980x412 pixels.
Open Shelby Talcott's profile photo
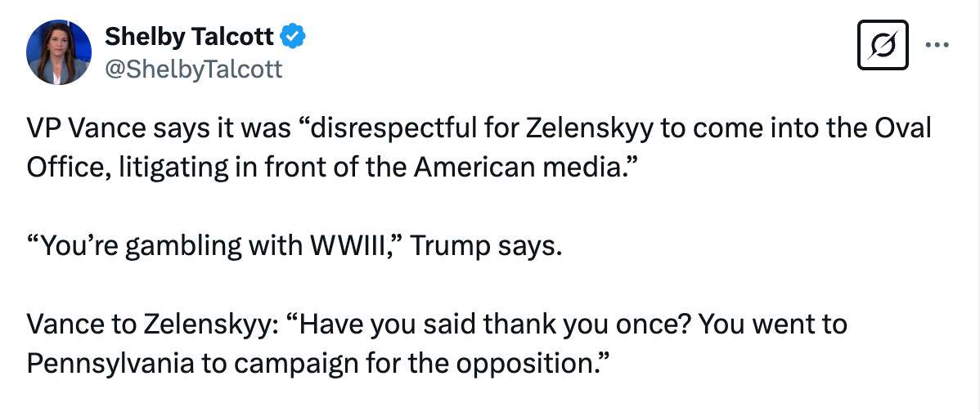click(x=59, y=52)
